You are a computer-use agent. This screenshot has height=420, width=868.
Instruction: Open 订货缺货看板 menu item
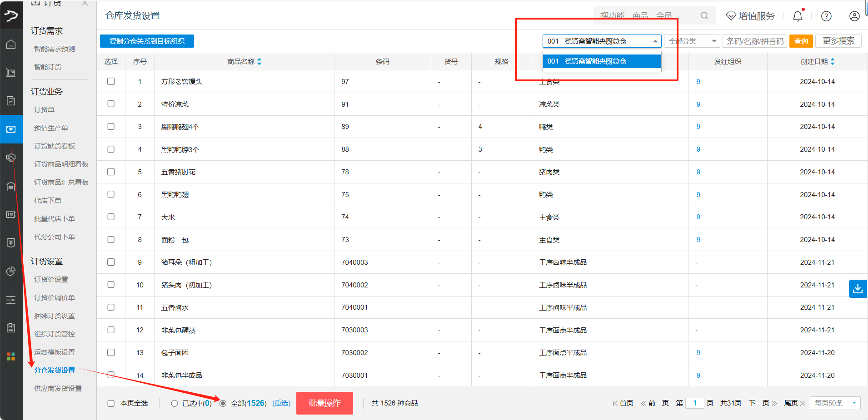pyautogui.click(x=55, y=146)
